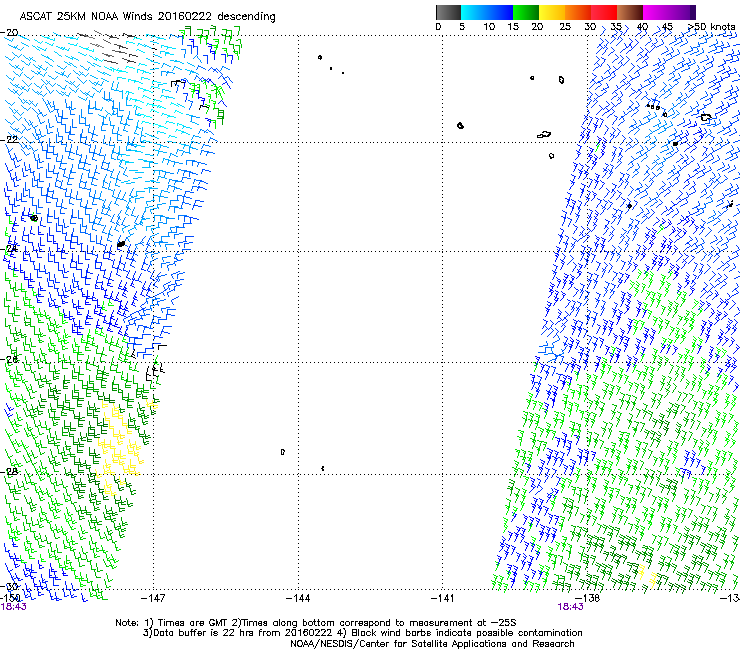Click the '-138' longitude axis label

(588, 598)
